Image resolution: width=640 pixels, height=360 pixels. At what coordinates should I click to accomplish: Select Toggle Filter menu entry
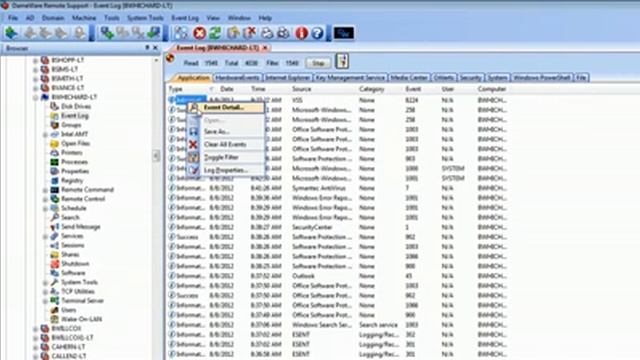click(x=226, y=158)
